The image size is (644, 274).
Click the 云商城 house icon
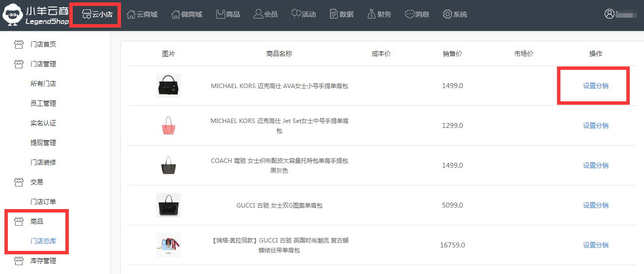pyautogui.click(x=131, y=14)
